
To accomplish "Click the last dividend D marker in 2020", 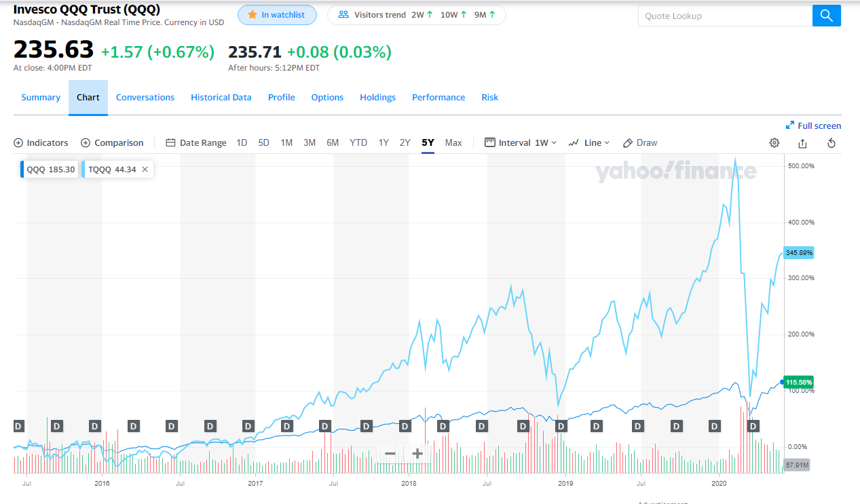I will click(x=753, y=426).
